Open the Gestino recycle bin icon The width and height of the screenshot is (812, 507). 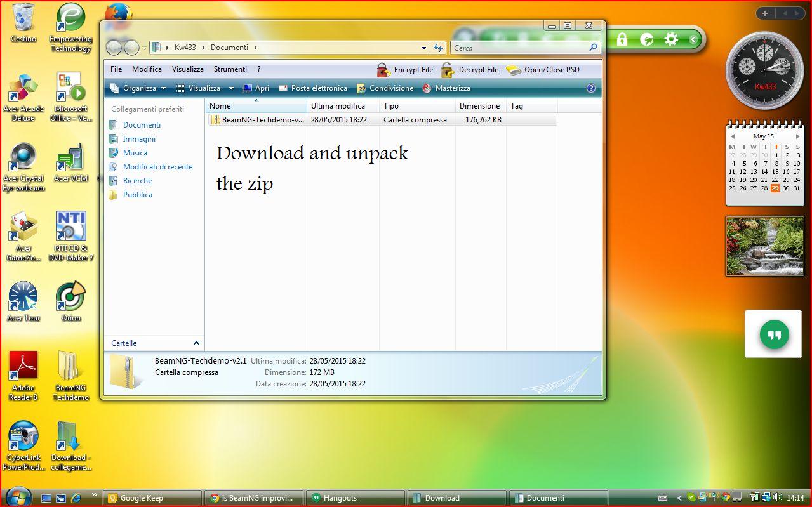click(x=23, y=23)
